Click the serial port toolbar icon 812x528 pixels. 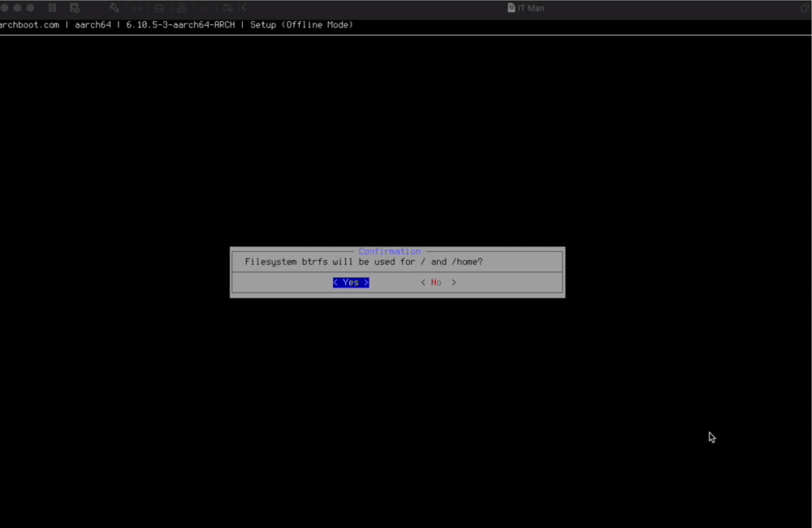136,7
